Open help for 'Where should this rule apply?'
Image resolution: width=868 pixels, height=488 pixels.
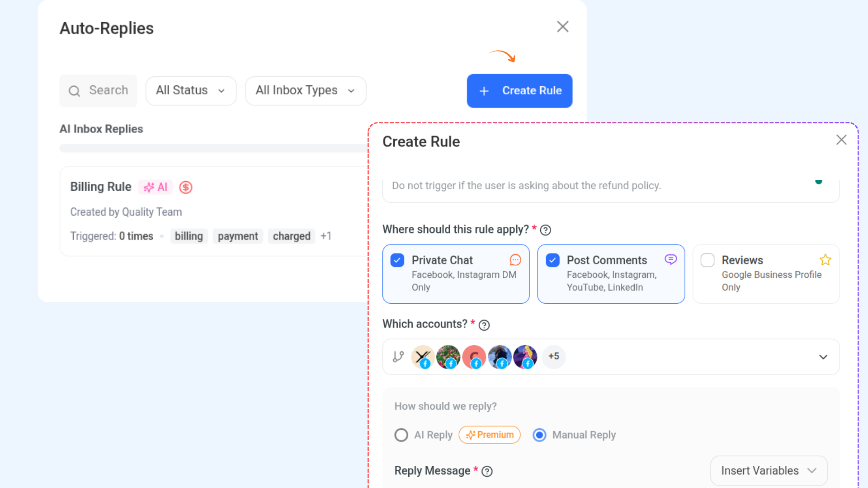pos(546,230)
